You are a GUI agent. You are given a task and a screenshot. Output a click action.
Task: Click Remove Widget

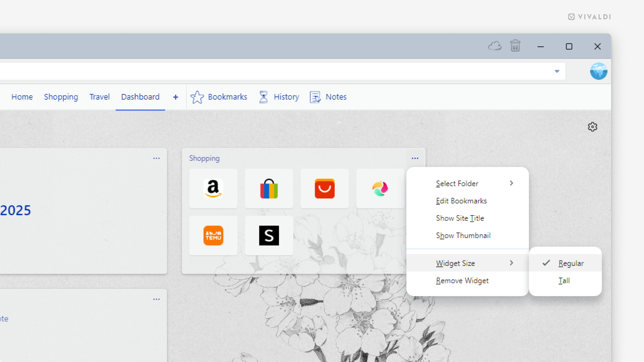tap(462, 281)
